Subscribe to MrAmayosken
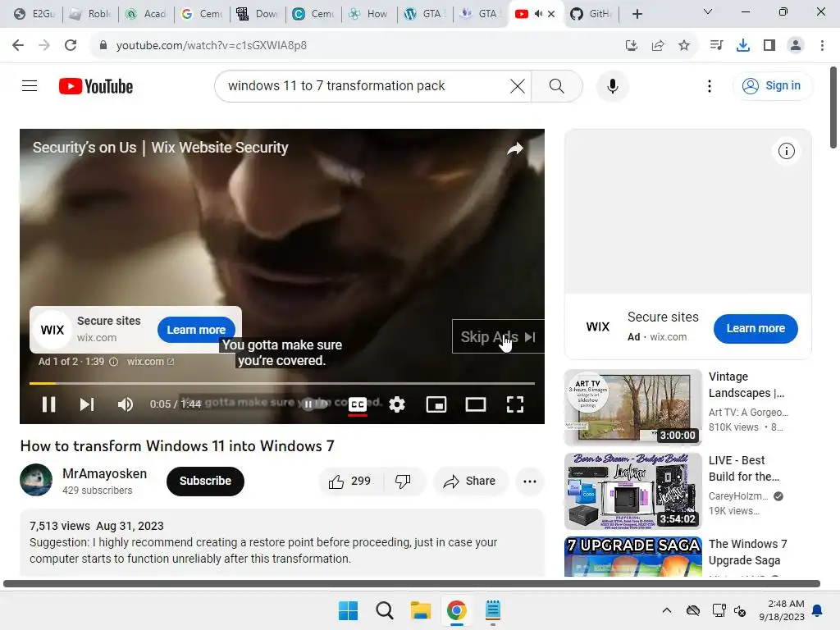The image size is (840, 630). pos(205,481)
